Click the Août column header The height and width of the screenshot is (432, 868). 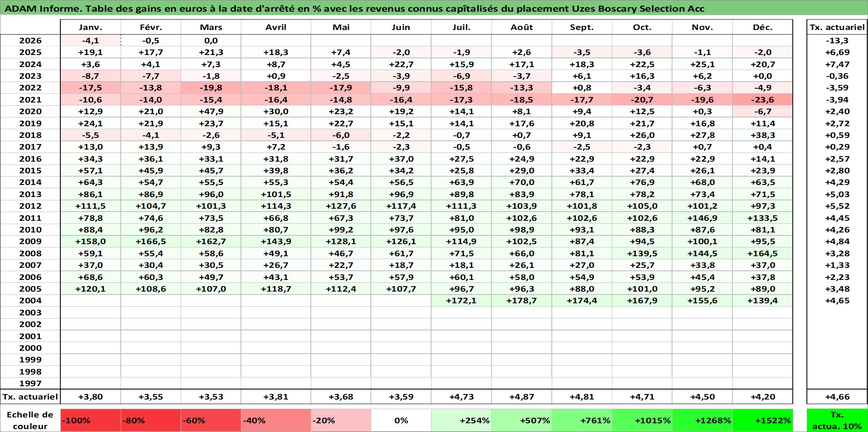pyautogui.click(x=522, y=27)
